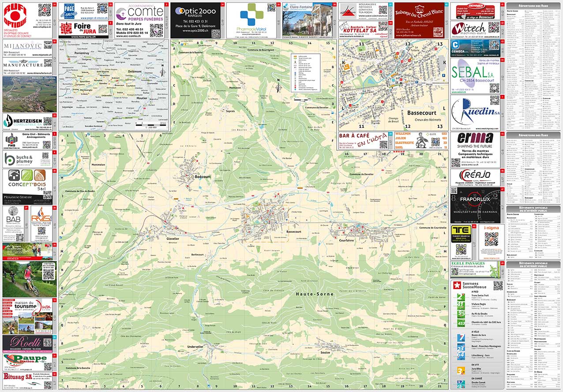This screenshot has width=563, height=392.
Task: Click the Mijanovic logo
Action: 23,46
